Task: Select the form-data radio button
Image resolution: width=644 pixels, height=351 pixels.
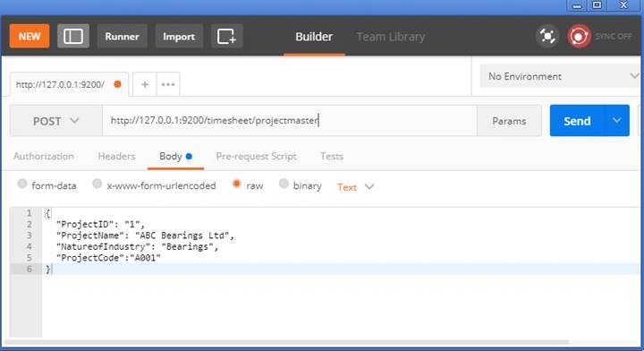Action: click(x=22, y=184)
